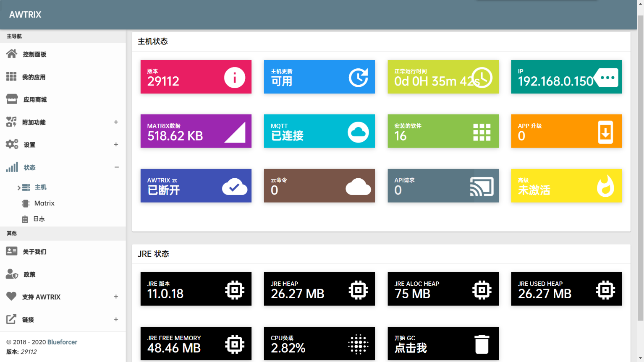The height and width of the screenshot is (362, 644).
Task: Click the chip icon on JRE ALOC HEAP card
Action: [x=482, y=290]
